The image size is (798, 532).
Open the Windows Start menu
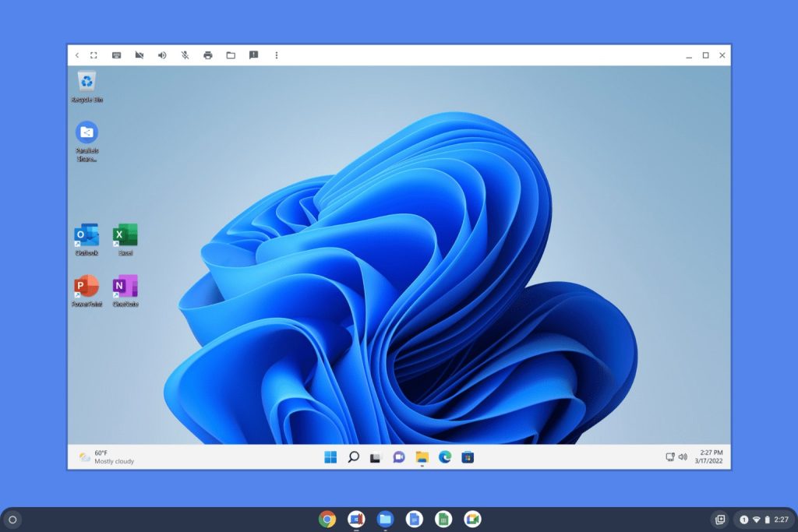coord(330,457)
